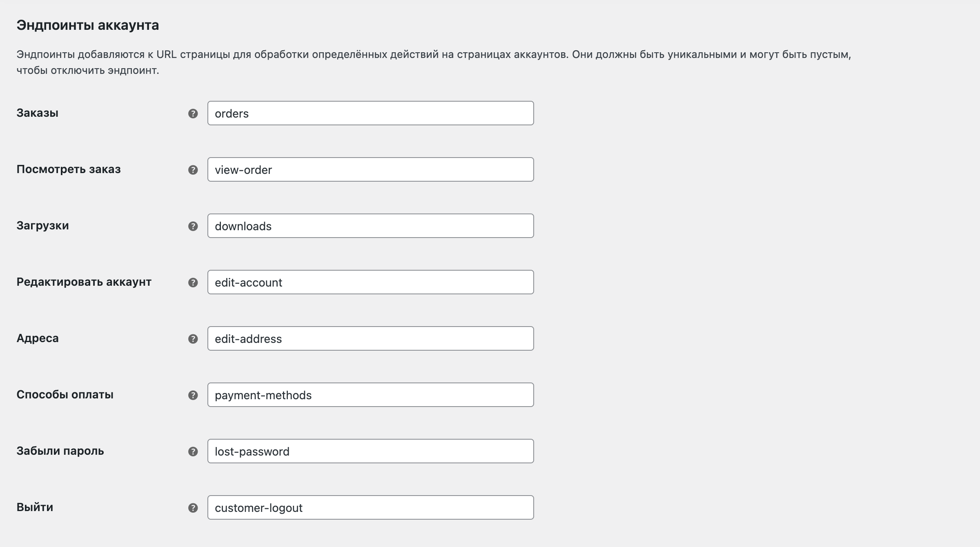Click help icon for Загрузки endpoint
Viewport: 980px width, 547px height.
coord(193,226)
